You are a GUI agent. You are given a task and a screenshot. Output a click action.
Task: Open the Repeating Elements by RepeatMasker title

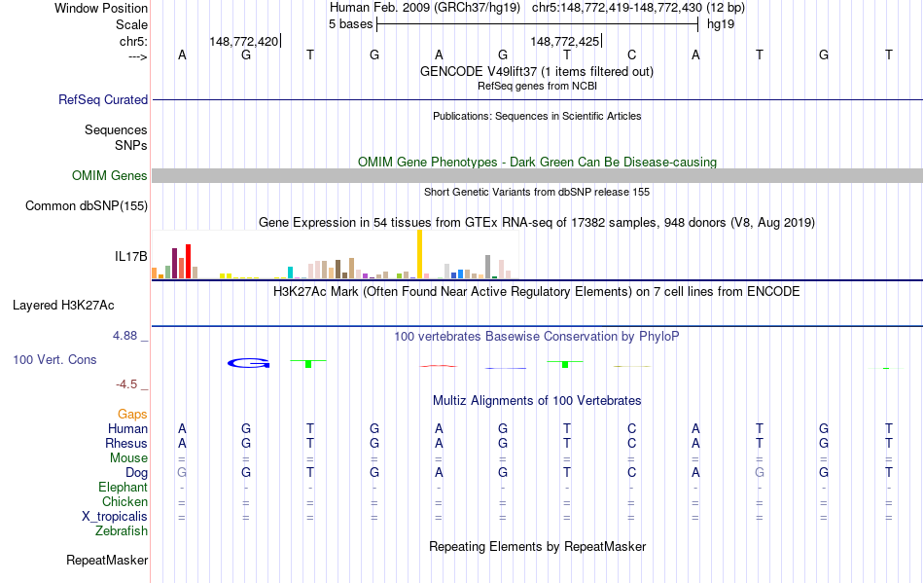tap(537, 547)
